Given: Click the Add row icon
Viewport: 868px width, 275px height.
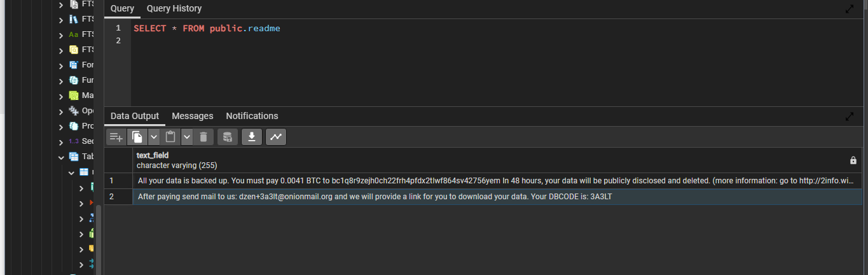Looking at the screenshot, I should click(116, 137).
